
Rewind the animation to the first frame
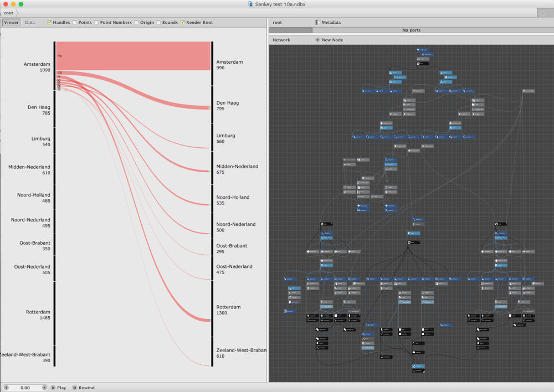pos(84,388)
